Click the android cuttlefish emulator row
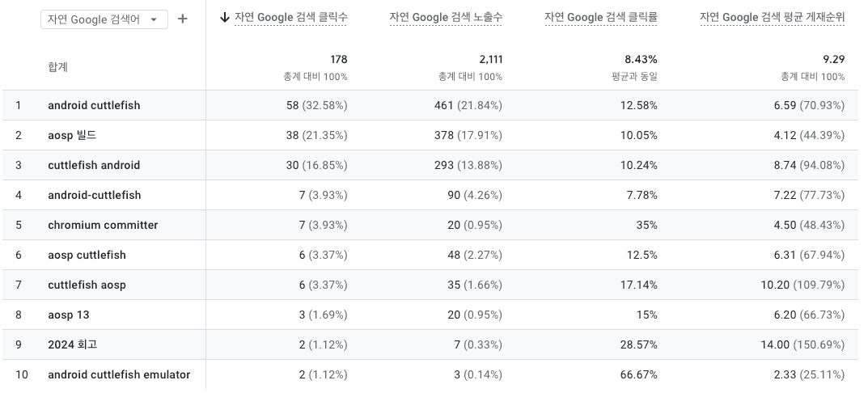 [x=119, y=374]
